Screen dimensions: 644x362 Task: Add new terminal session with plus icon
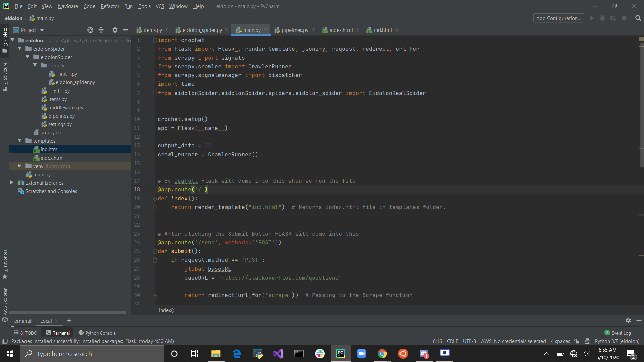(x=69, y=320)
